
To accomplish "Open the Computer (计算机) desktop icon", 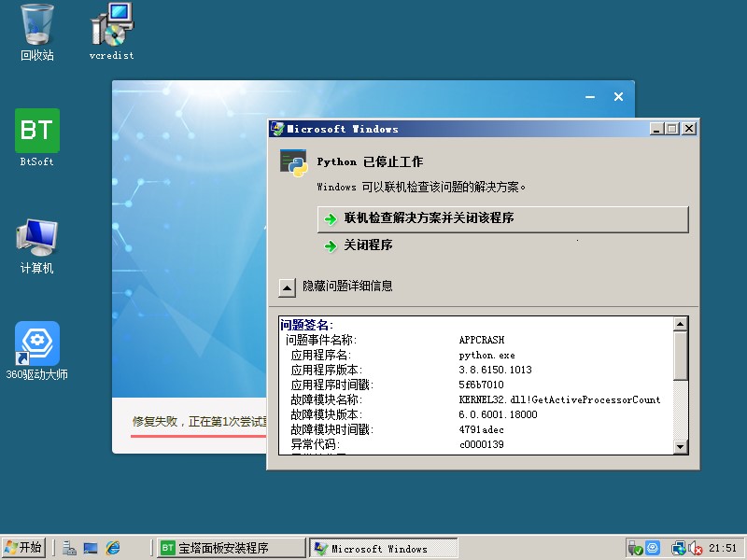I will tap(36, 246).
